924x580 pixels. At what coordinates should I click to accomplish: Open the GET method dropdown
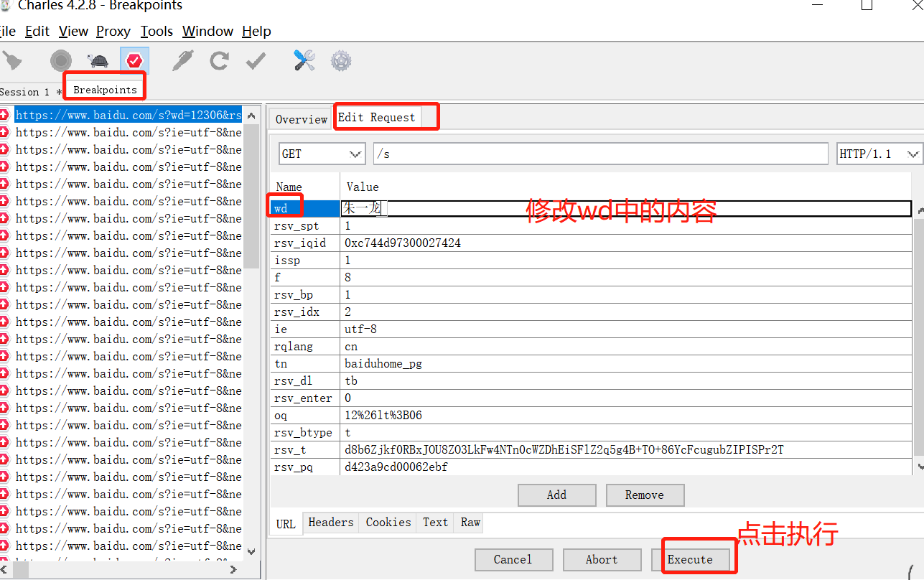click(x=322, y=154)
